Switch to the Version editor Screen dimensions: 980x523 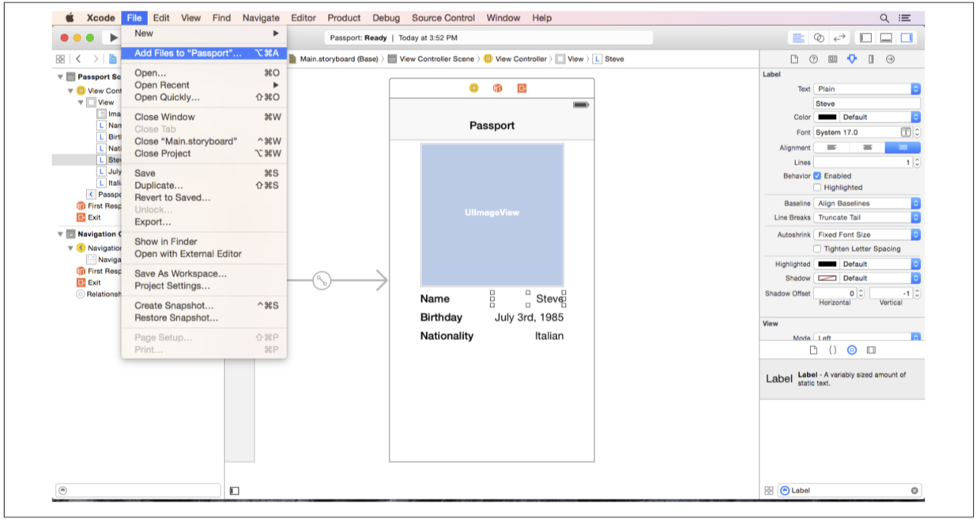(839, 38)
